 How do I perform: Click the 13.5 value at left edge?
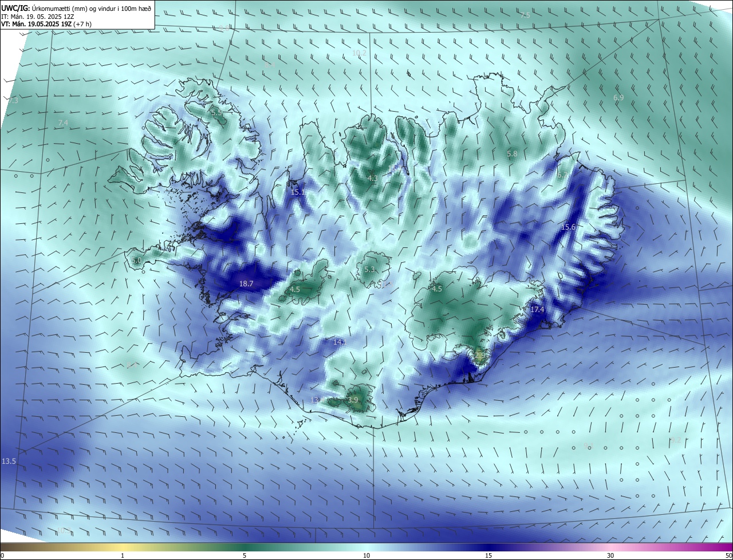9,461
